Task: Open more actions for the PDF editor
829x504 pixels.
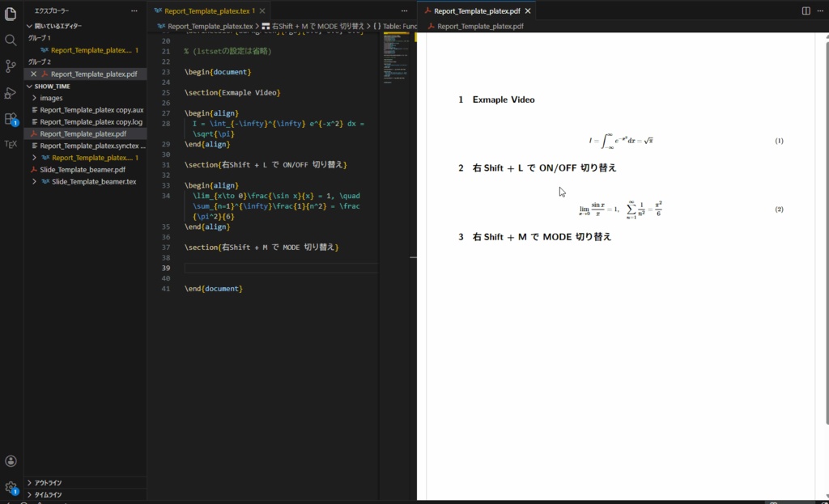Action: tap(819, 11)
